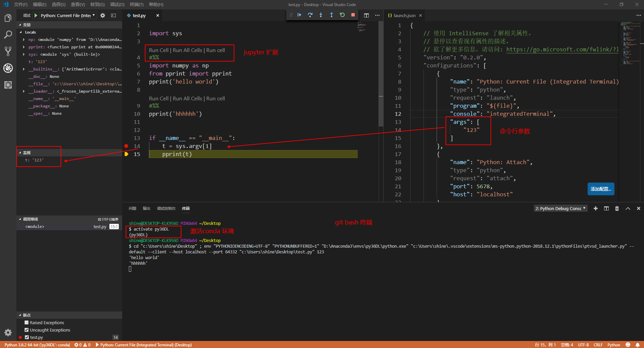This screenshot has width=644, height=348.
Task: Click Restart in the debug toolbar
Action: click(x=342, y=15)
